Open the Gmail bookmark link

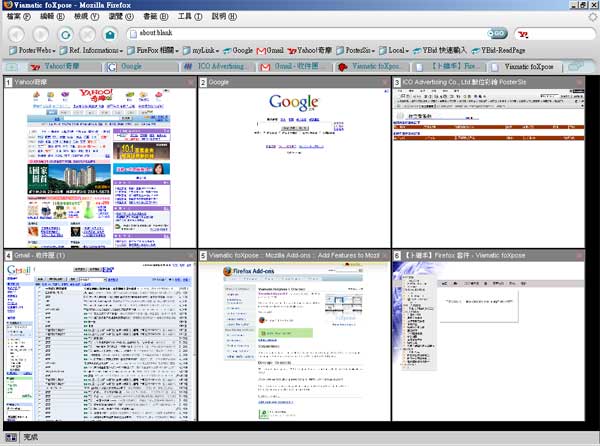click(270, 50)
